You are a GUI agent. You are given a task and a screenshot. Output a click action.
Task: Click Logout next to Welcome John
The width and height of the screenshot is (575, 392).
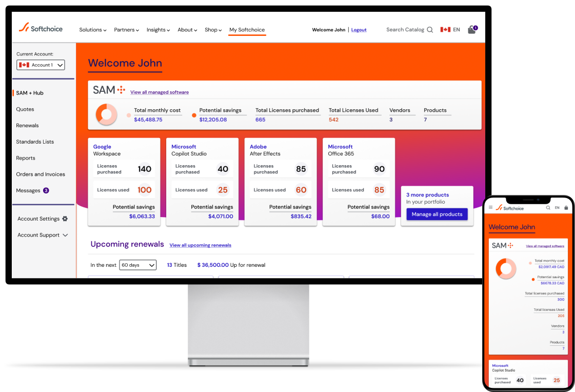click(359, 30)
